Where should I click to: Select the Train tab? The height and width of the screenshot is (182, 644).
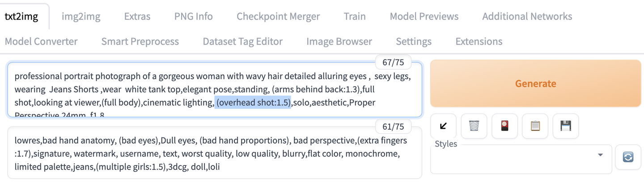point(355,17)
